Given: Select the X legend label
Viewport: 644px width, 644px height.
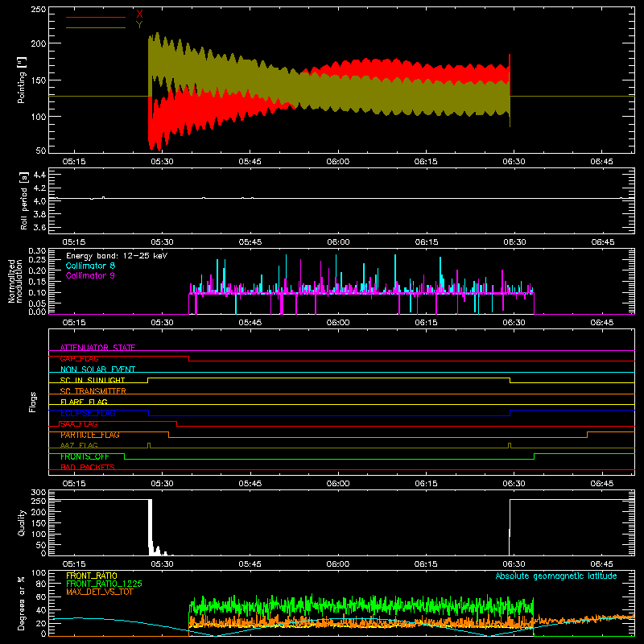Looking at the screenshot, I should (x=139, y=14).
